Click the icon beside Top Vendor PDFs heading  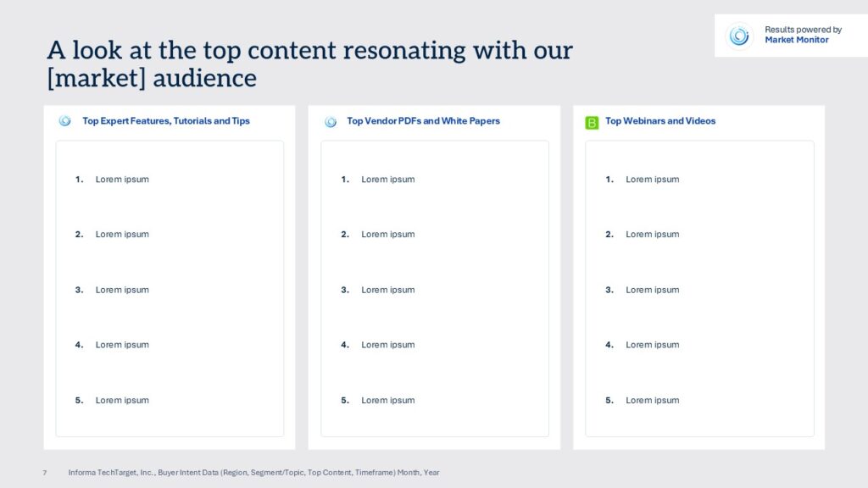[331, 122]
